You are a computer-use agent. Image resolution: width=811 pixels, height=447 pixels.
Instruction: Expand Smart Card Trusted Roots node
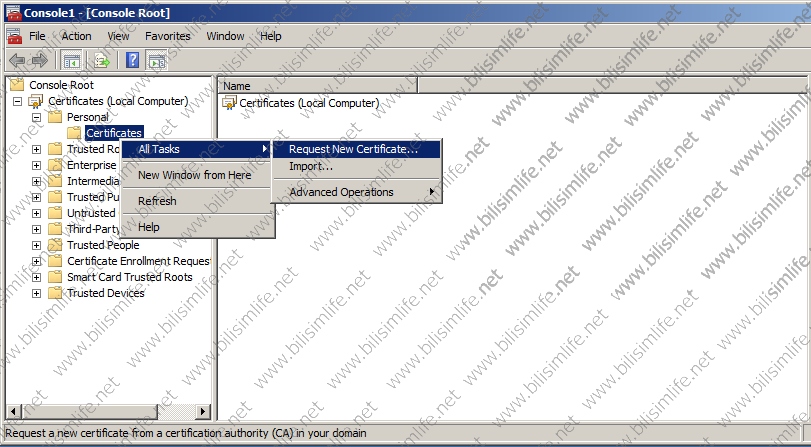point(36,277)
